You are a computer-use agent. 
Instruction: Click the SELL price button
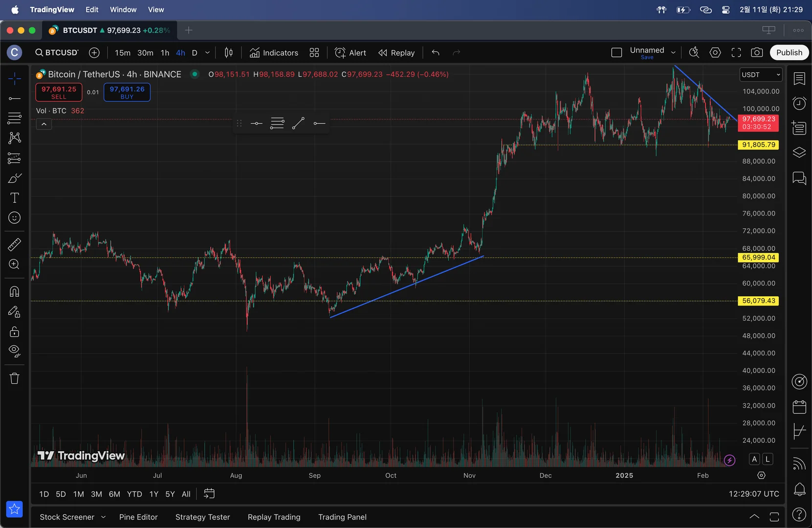[59, 92]
